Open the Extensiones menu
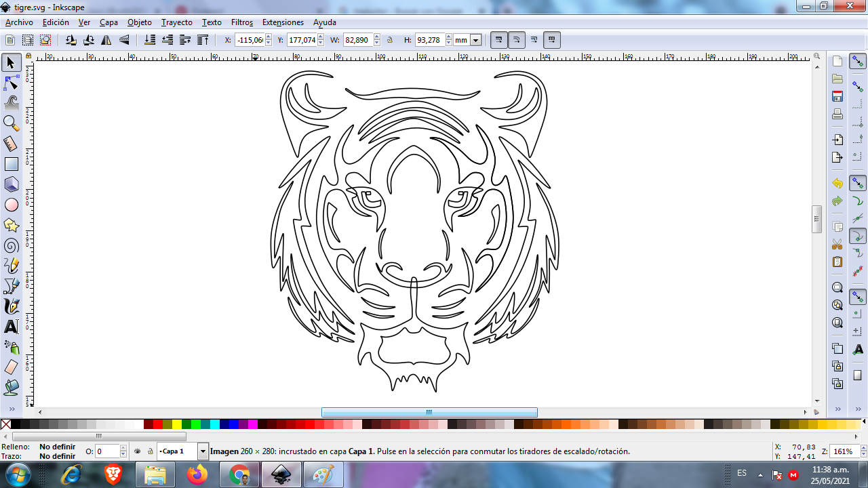 (283, 22)
